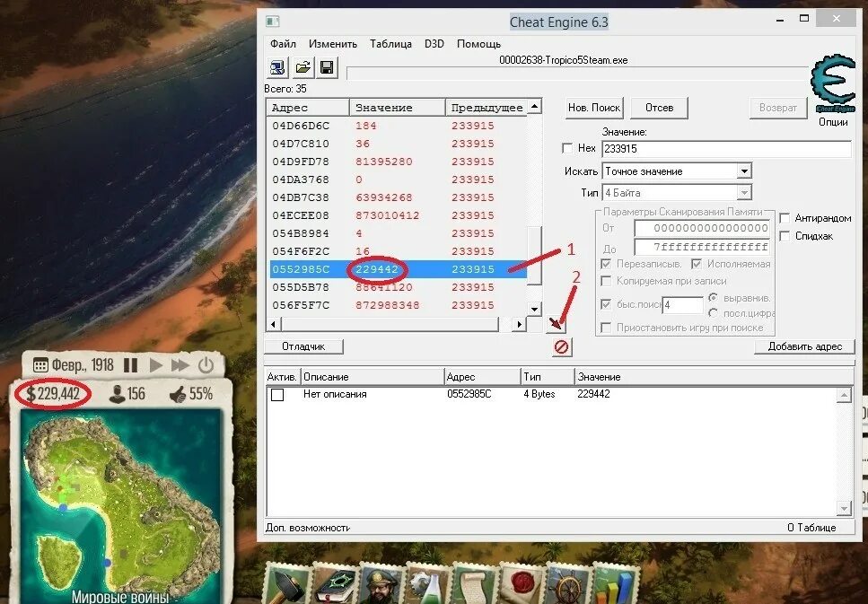
Task: Click the fast-forward arrows in Tropico
Action: [x=180, y=365]
